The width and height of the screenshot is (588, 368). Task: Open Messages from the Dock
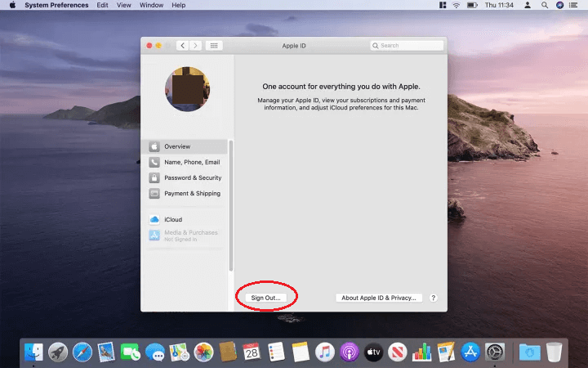click(x=155, y=352)
